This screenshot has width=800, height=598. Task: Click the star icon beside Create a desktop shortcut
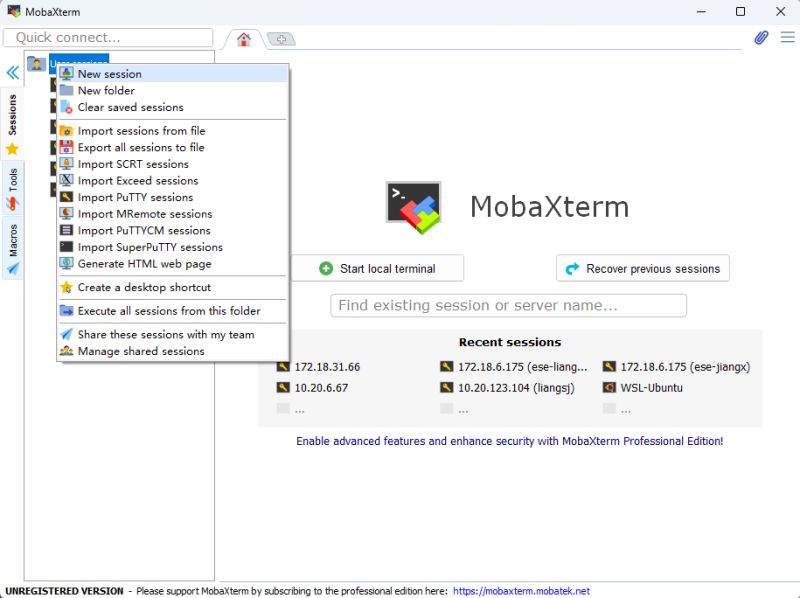[x=66, y=287]
